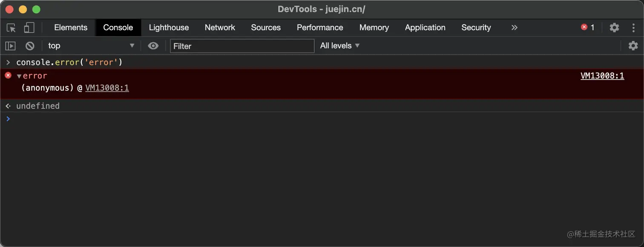Open live expression with the eye icon

pos(153,46)
